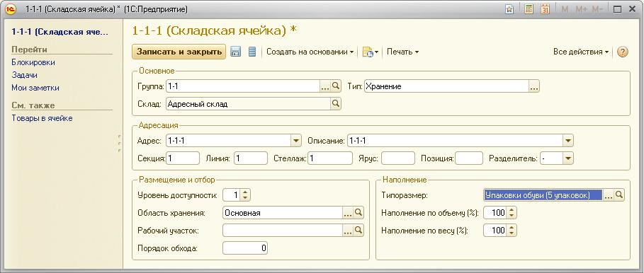Click magnifier icon of Склад field

pyautogui.click(x=336, y=104)
